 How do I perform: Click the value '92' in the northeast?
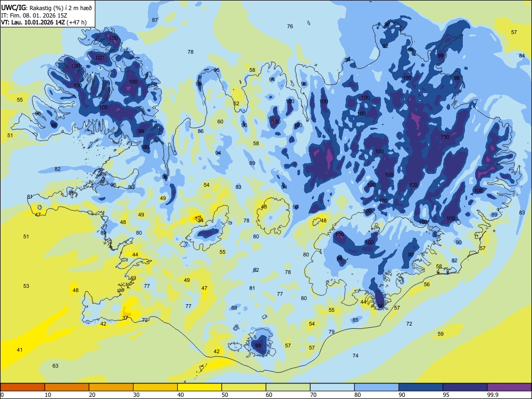pyautogui.click(x=385, y=46)
